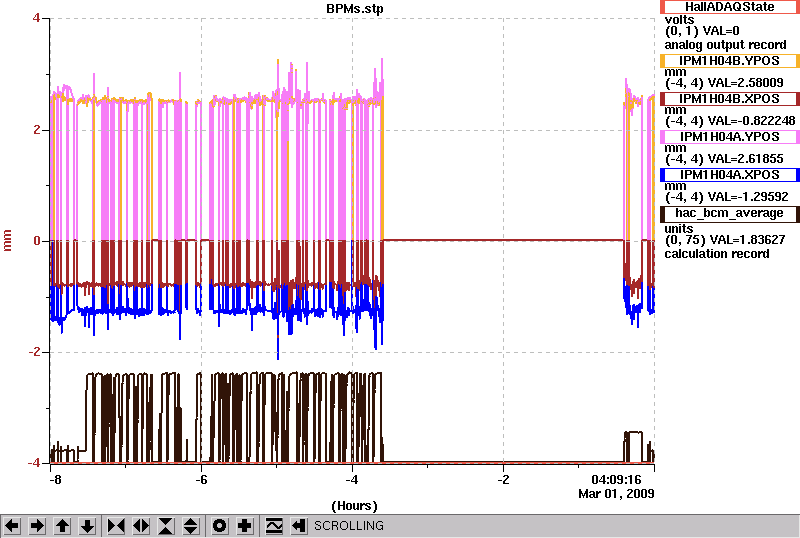Click the horizontal zoom-out (outward triangles) icon
Screen dimensions: 800x538
141,526
